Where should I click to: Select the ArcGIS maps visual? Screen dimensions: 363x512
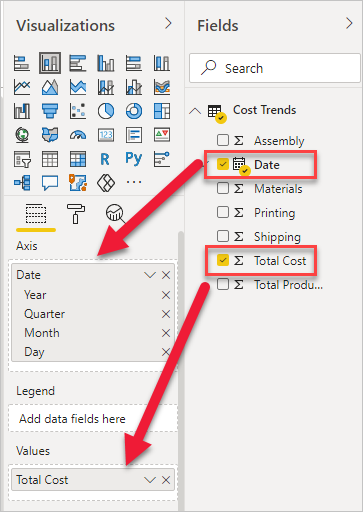point(78,183)
